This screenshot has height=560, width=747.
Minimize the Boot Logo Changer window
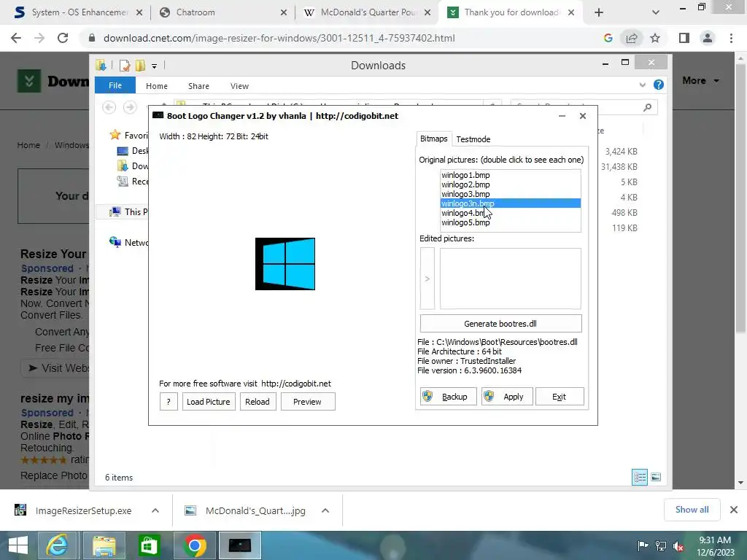(x=562, y=116)
